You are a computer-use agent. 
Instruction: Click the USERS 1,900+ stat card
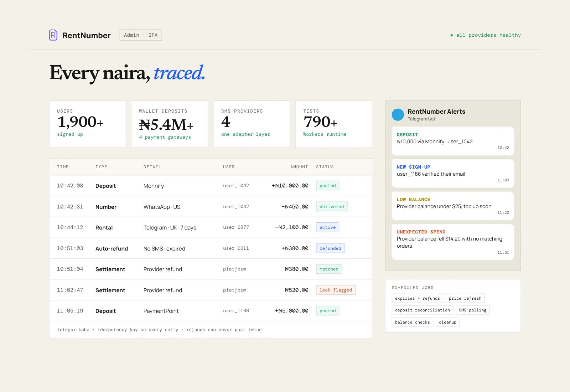[x=88, y=124]
